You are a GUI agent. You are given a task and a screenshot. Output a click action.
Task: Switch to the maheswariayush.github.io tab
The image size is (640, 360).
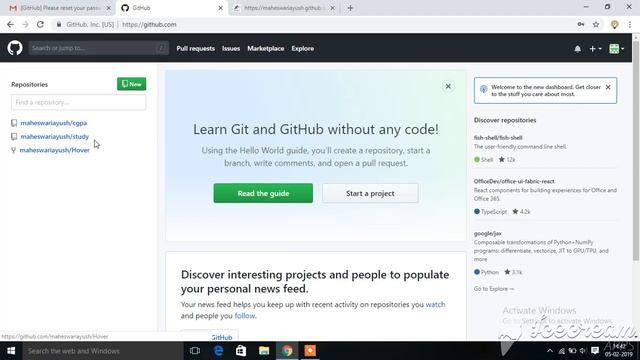pos(284,8)
